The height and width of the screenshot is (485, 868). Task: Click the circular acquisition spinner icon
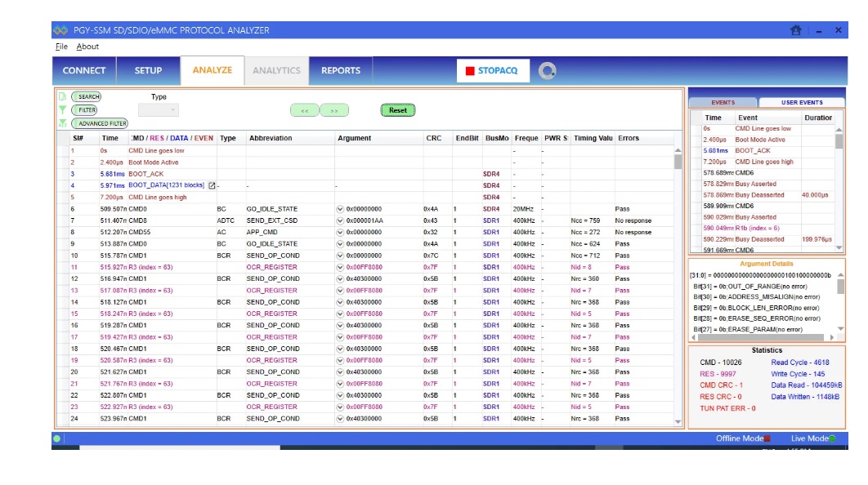point(547,71)
